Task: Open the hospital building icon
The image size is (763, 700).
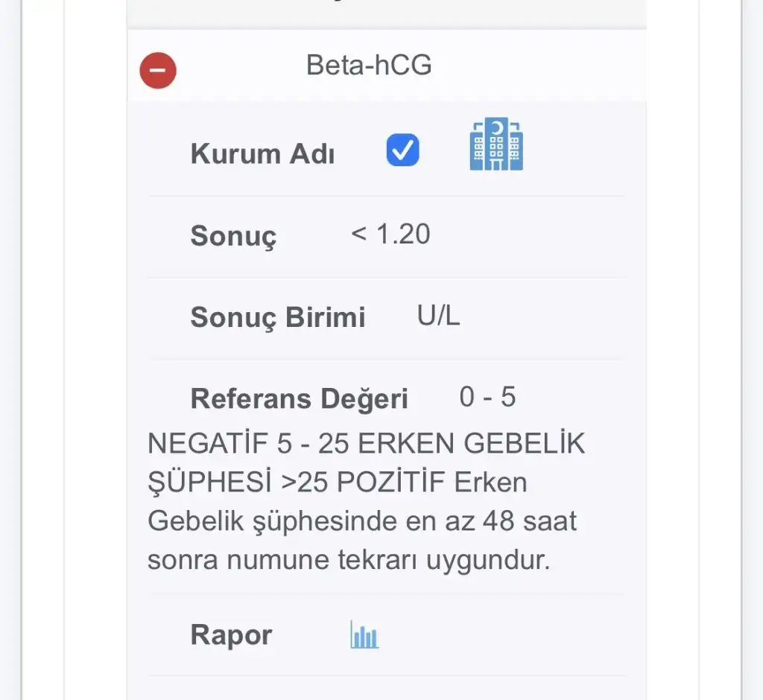Action: click(x=496, y=145)
